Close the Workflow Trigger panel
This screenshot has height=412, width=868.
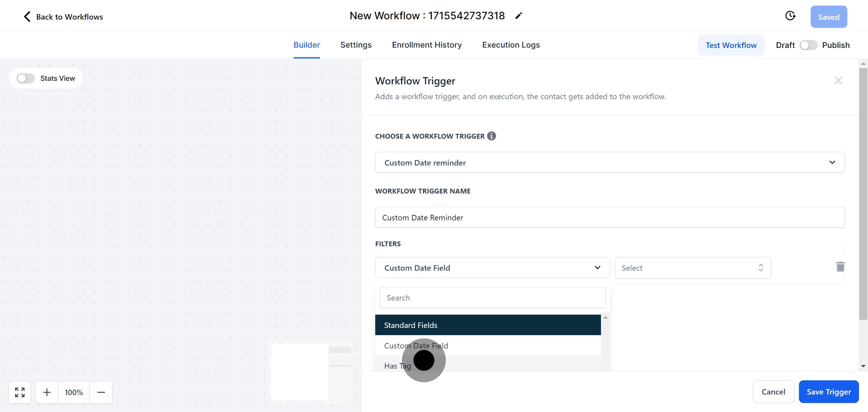(x=838, y=80)
